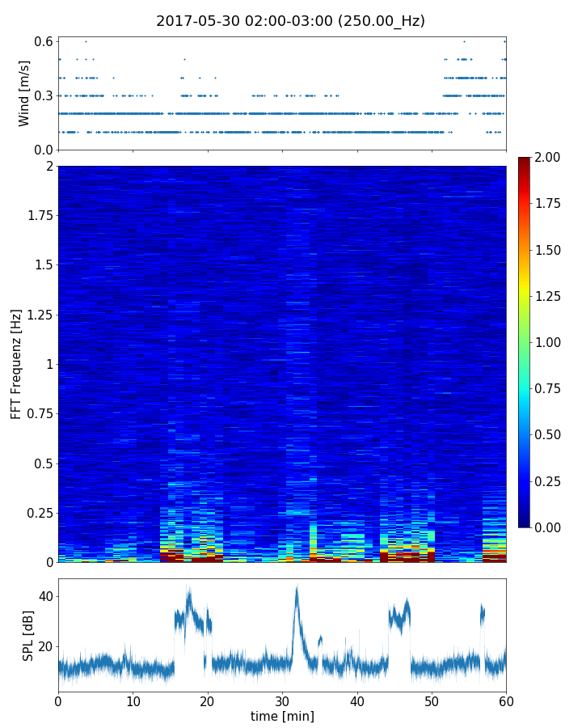Select the 60 tick on the time axis
The width and height of the screenshot is (582, 728).
(506, 699)
